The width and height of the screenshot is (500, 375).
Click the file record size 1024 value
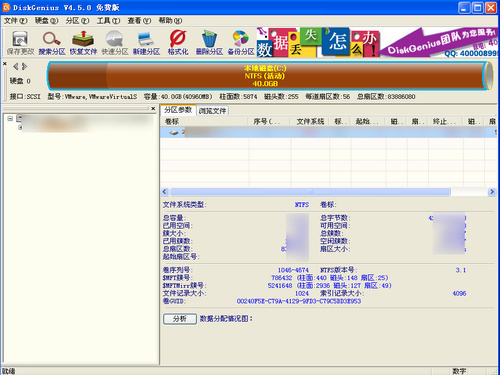(x=302, y=293)
